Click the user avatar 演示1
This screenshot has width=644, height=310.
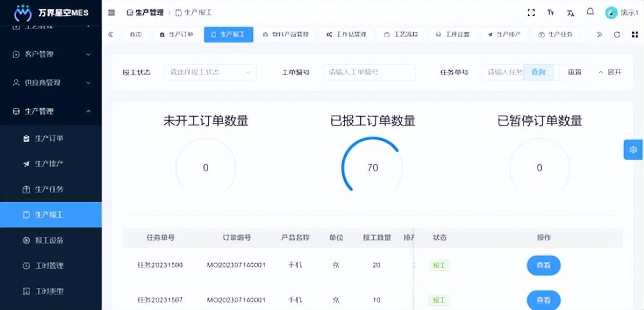click(611, 13)
